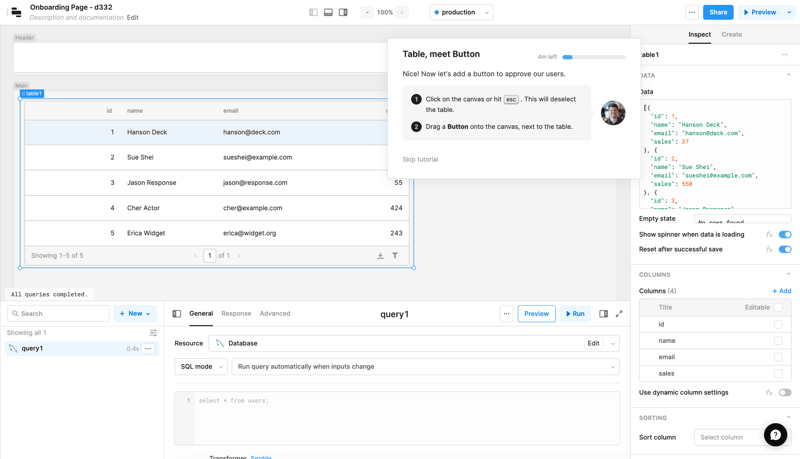Open the production environment dropdown
Screen dimensions: 800x459
461,12
